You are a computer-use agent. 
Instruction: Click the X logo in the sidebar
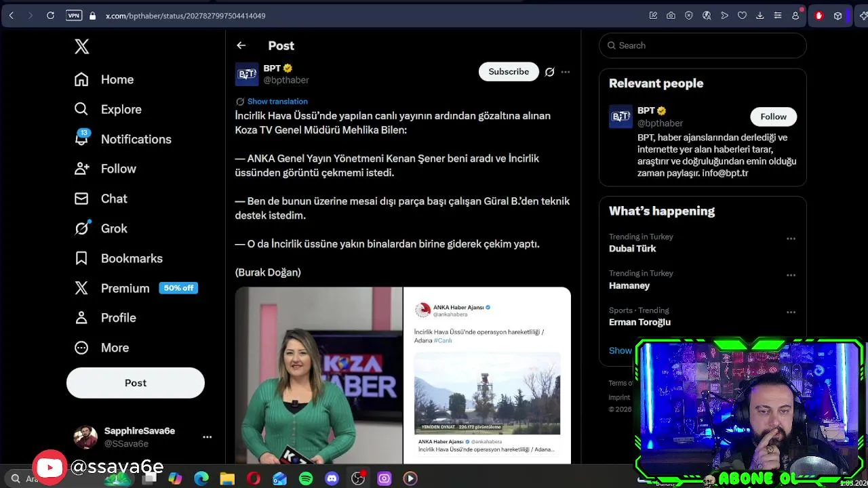(81, 46)
